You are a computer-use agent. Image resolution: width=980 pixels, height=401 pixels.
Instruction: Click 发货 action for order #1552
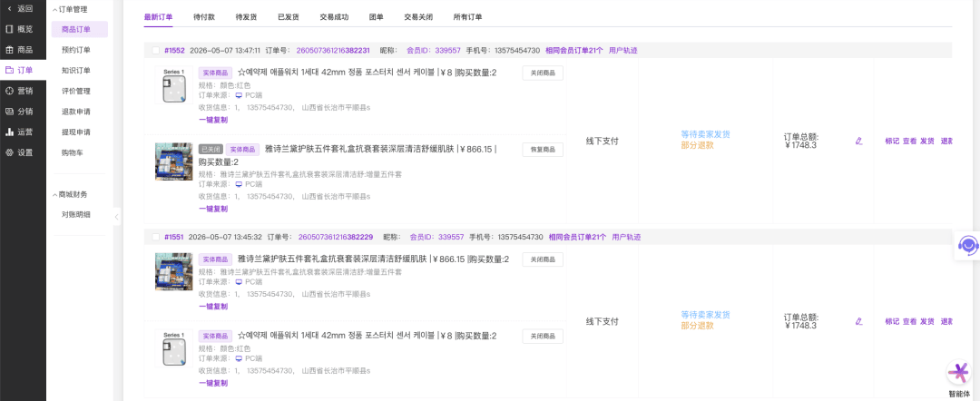926,142
